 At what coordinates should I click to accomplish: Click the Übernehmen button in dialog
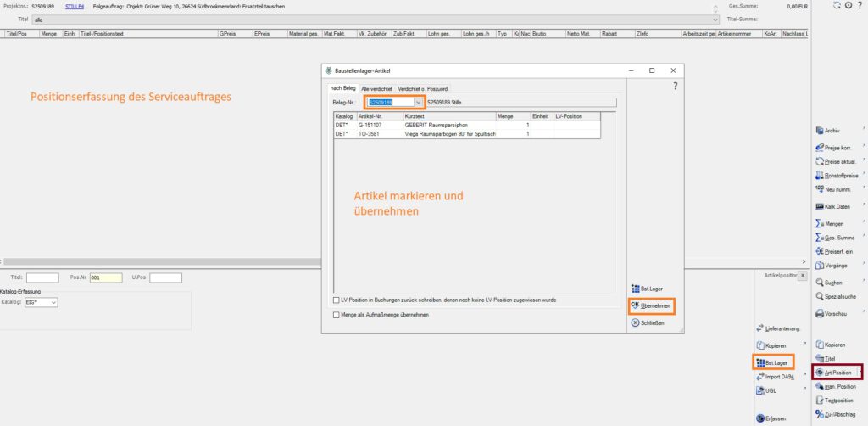[651, 305]
